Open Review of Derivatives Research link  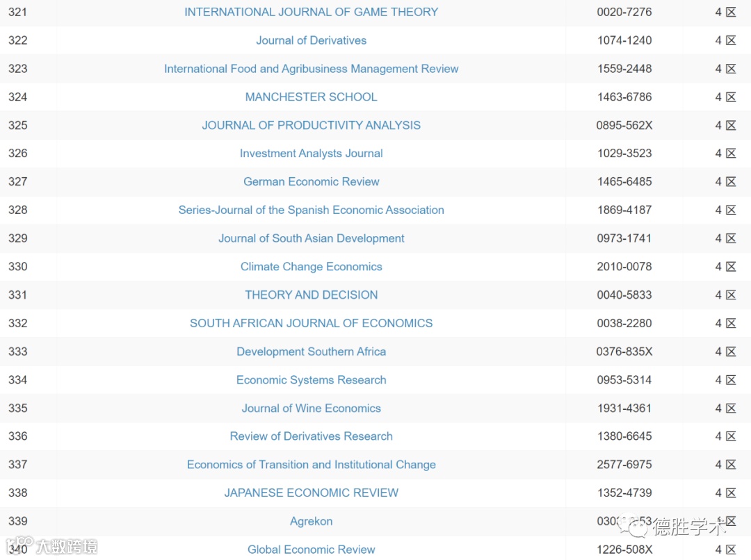click(312, 436)
